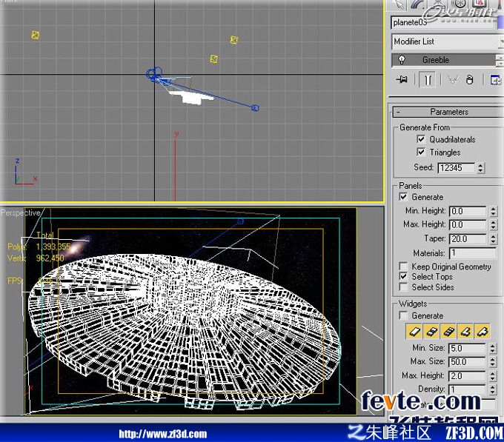Click the Taper value field 20.0
The height and width of the screenshot is (442, 504).
tap(468, 238)
